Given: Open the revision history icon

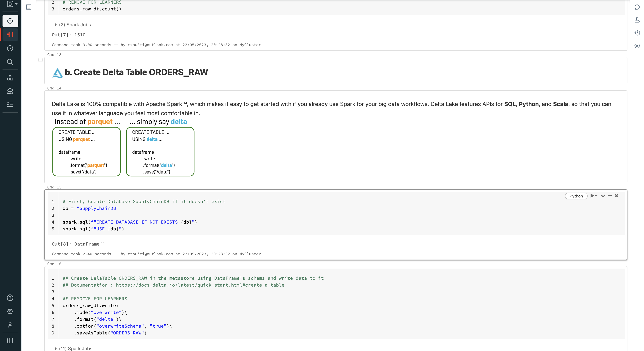Looking at the screenshot, I should 637,33.
